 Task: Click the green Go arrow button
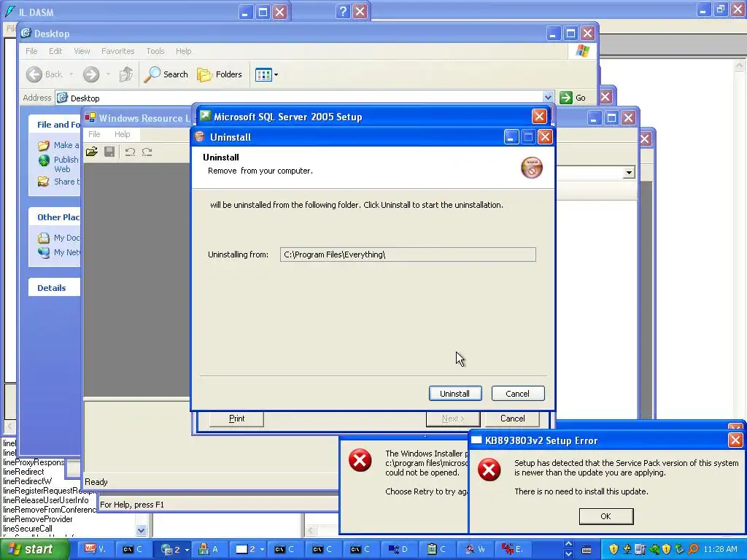566,98
